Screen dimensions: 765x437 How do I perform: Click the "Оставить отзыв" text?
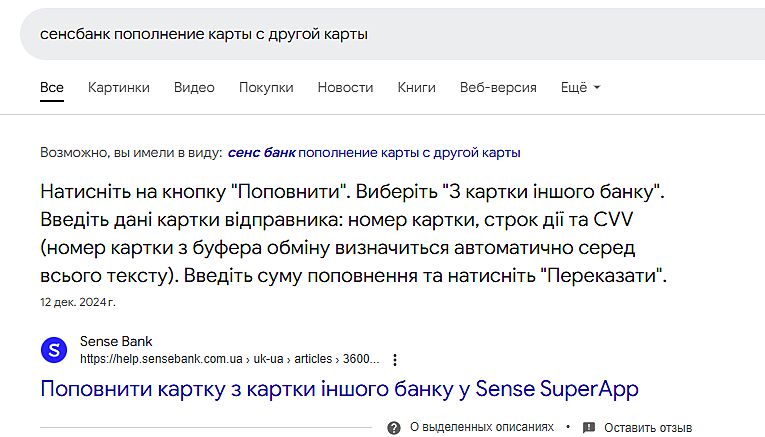648,427
